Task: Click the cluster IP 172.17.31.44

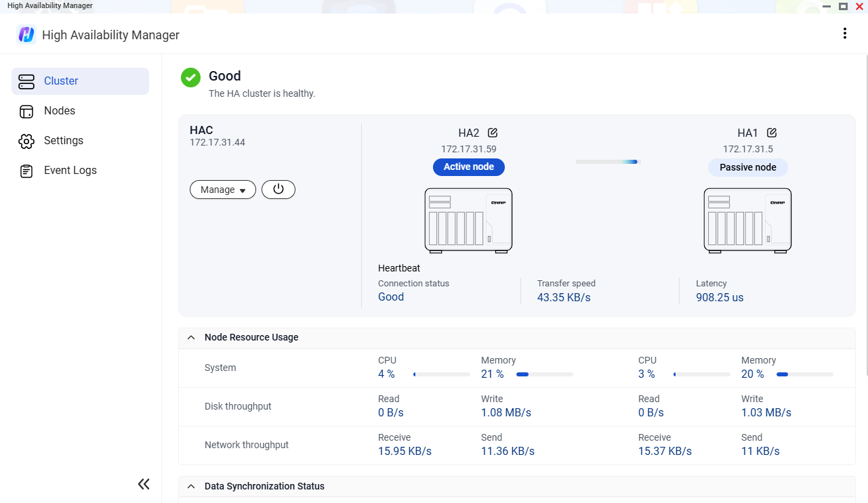Action: coord(218,143)
